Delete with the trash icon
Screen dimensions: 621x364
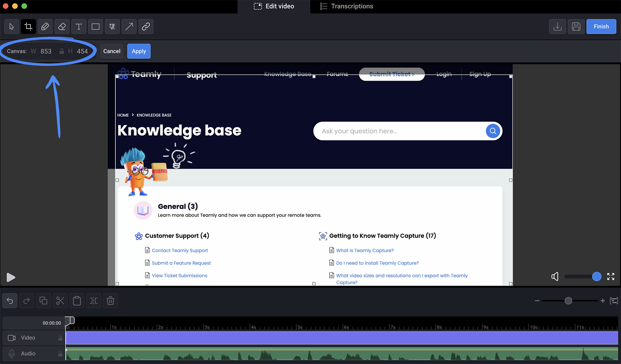pyautogui.click(x=111, y=301)
